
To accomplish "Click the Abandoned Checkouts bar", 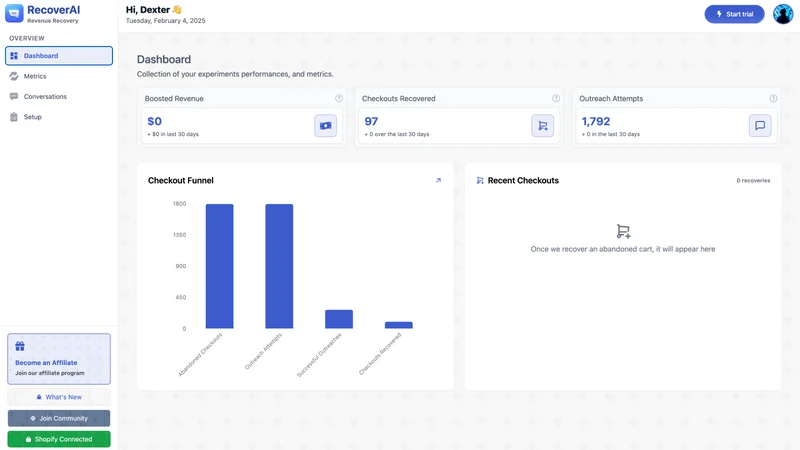I will coord(219,266).
